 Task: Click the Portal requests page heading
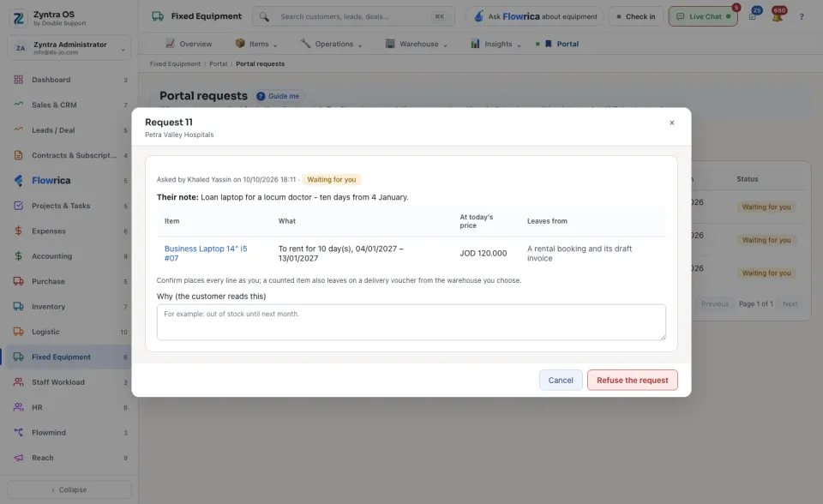point(203,96)
